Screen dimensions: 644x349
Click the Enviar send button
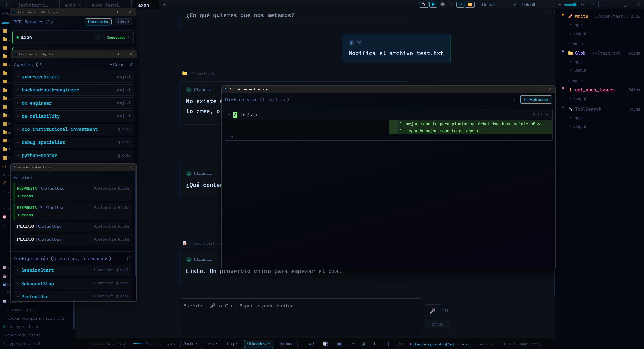tap(438, 324)
